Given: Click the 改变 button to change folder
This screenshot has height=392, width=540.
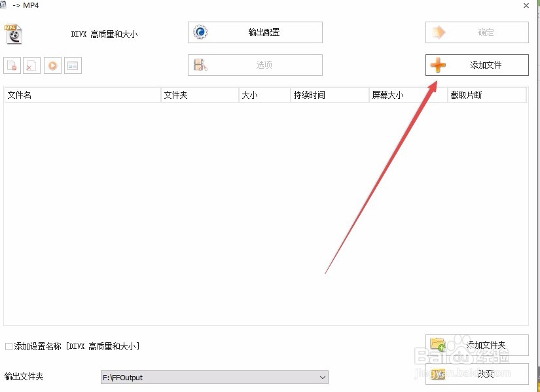Looking at the screenshot, I should pyautogui.click(x=477, y=374).
